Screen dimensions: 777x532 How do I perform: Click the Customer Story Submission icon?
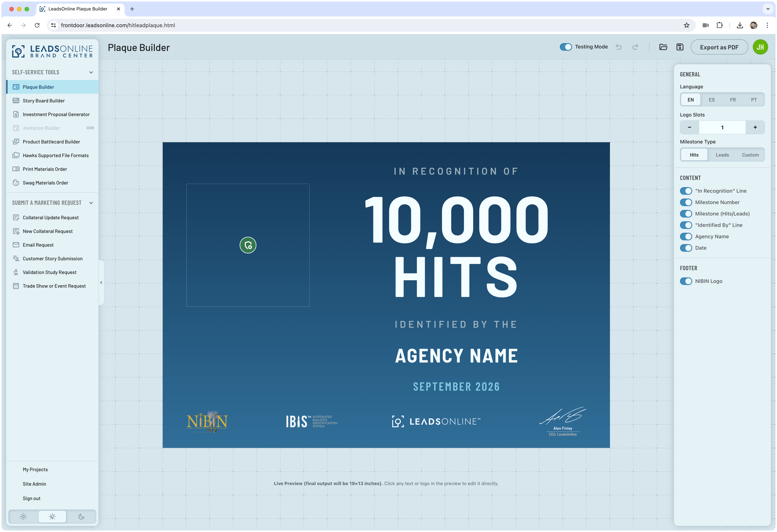16,258
